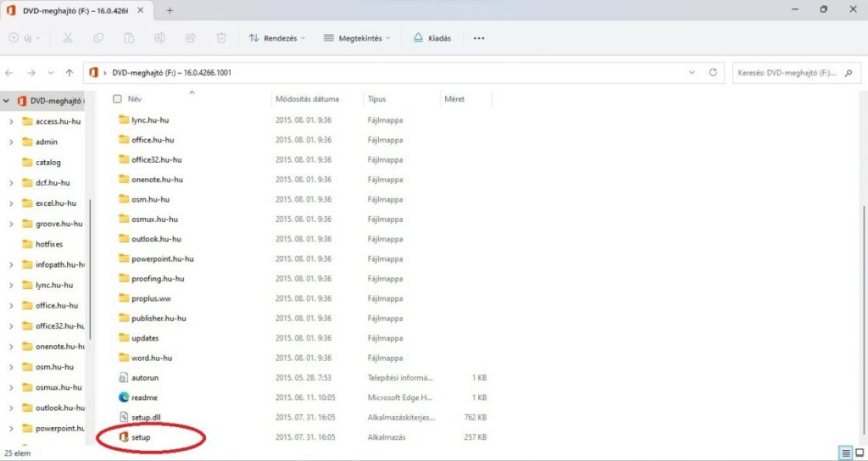Viewport: 868px width, 461px height.
Task: Toggle the select-all checkbox beside Név
Action: point(117,99)
